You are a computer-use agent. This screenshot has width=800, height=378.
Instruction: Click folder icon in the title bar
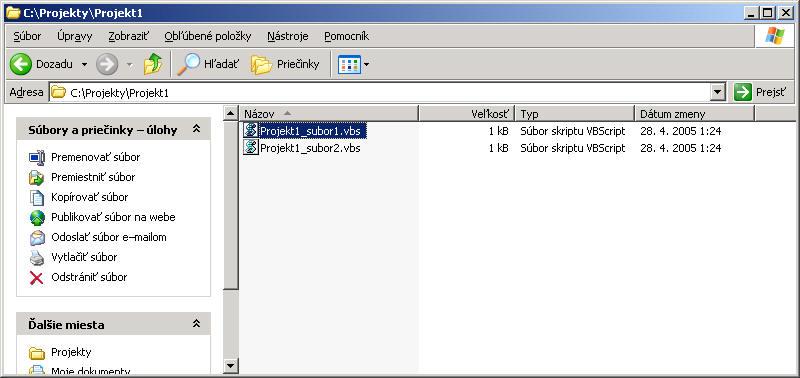[x=13, y=13]
